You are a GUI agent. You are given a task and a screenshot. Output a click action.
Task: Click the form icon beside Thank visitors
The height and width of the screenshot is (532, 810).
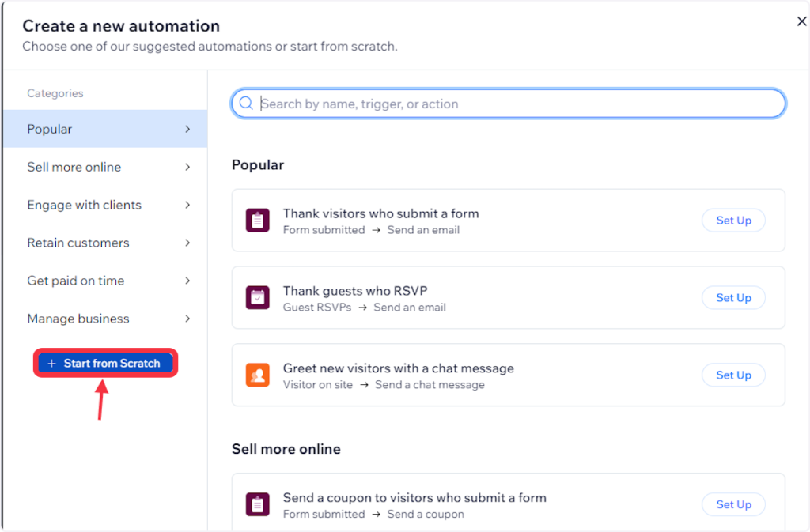[x=257, y=221]
